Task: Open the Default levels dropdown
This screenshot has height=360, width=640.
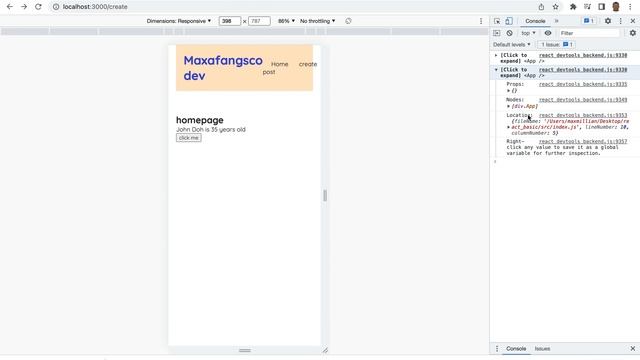Action: [512, 44]
